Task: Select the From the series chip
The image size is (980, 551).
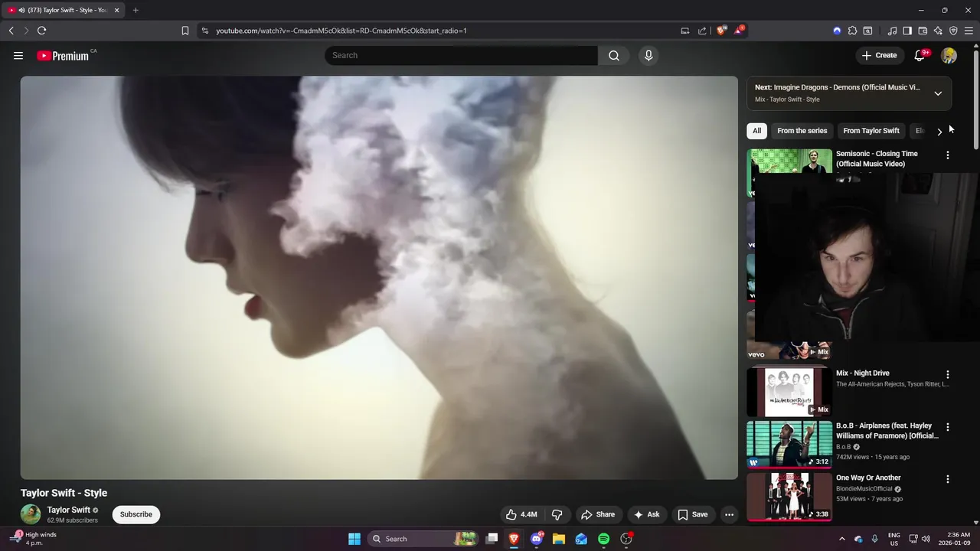Action: click(802, 131)
